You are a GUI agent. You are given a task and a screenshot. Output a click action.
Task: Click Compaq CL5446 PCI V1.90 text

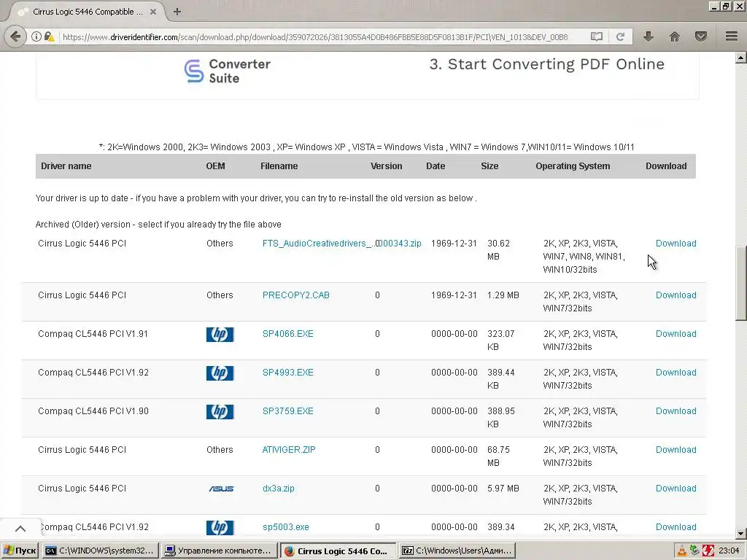coord(93,411)
